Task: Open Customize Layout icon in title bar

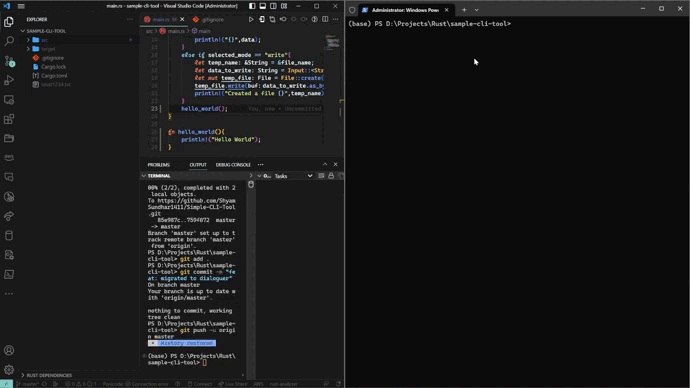Action: pyautogui.click(x=284, y=6)
